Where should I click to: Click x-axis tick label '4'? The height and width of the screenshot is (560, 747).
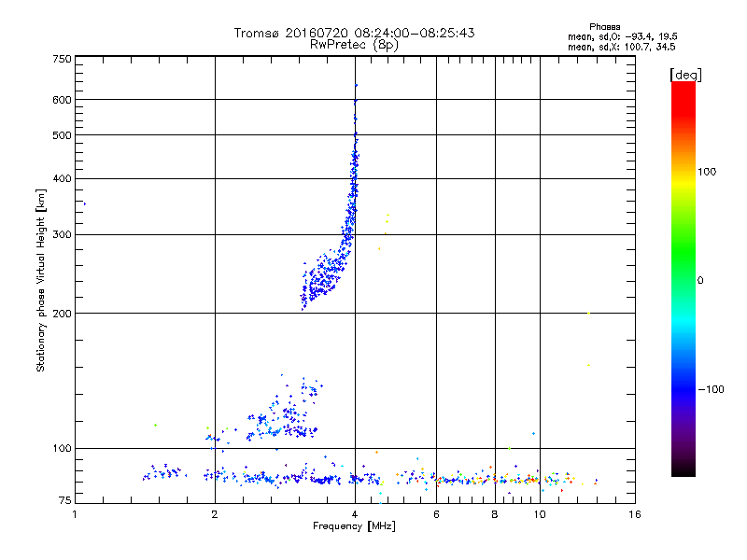pyautogui.click(x=355, y=514)
